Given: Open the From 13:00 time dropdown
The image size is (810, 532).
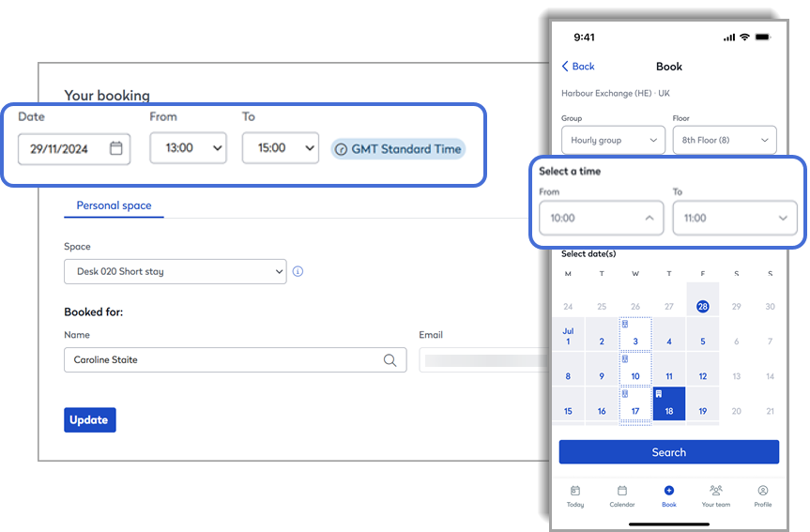Looking at the screenshot, I should click(188, 148).
